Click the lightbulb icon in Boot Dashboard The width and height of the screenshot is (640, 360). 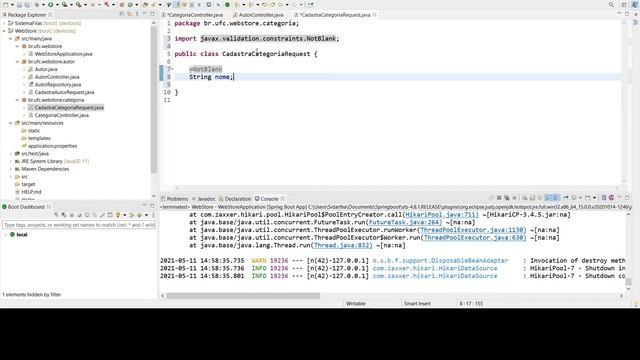[118, 215]
